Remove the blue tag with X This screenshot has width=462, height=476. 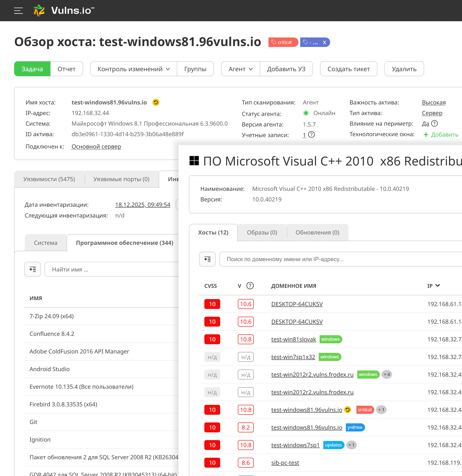(x=324, y=43)
